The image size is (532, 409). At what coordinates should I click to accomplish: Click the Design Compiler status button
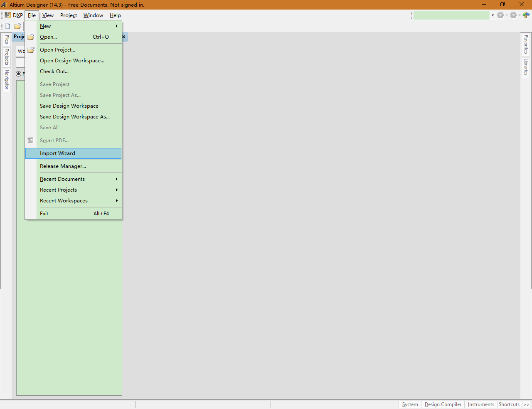point(443,404)
